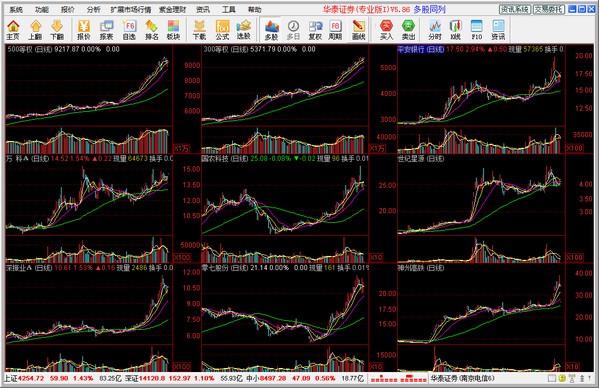Expand the 分析 menu

tap(93, 10)
